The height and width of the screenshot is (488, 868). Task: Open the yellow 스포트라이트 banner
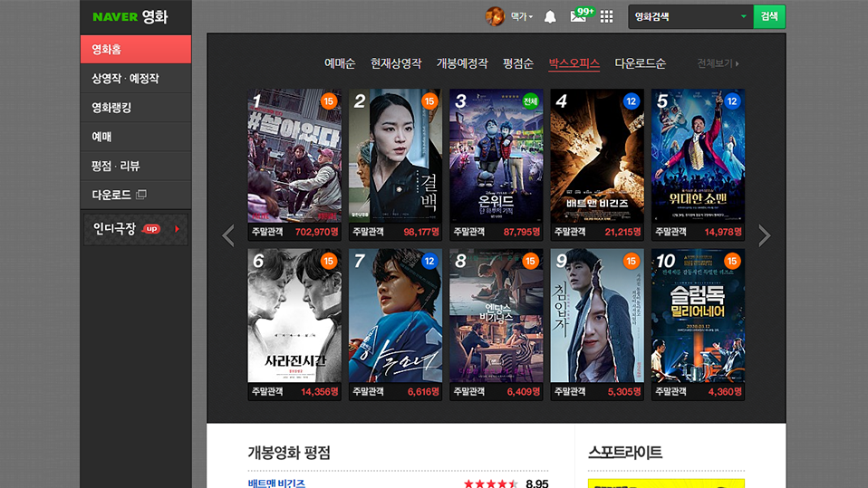click(666, 483)
